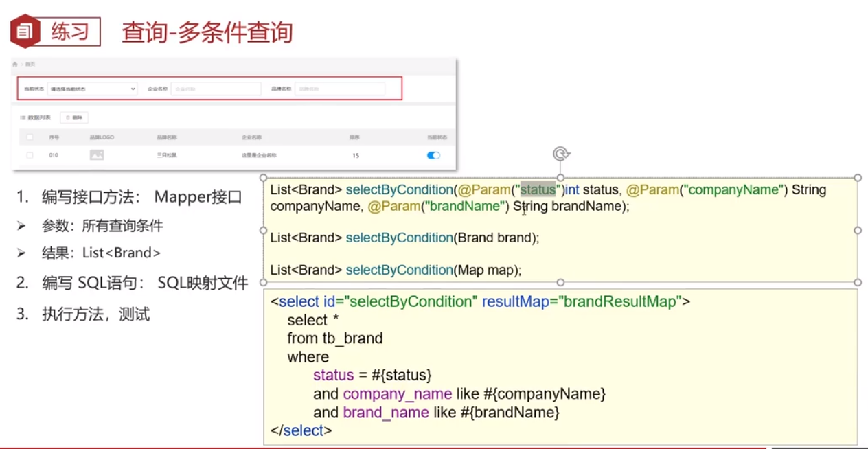
Task: Click the 'and company_name like #{companyName}' line
Action: (x=459, y=394)
